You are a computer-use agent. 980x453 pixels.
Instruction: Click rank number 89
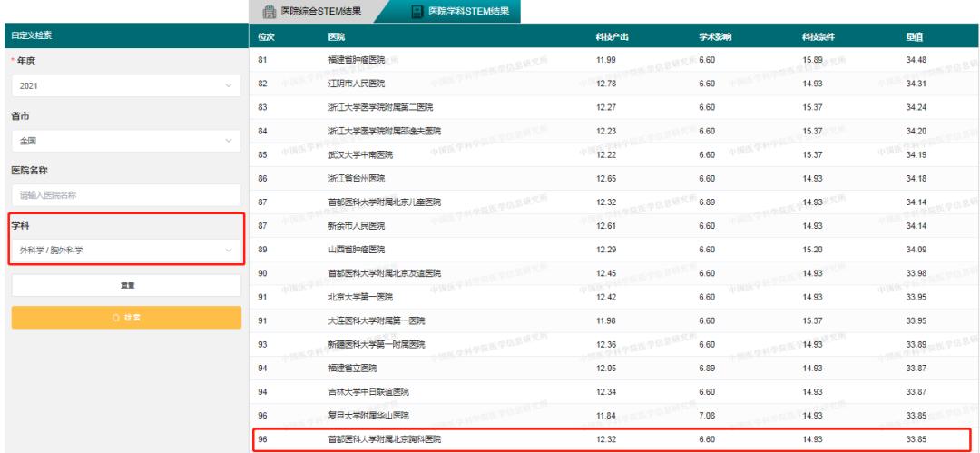point(262,249)
